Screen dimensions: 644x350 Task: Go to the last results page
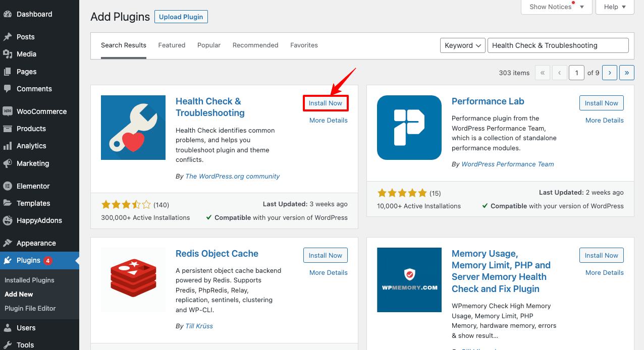click(x=627, y=73)
